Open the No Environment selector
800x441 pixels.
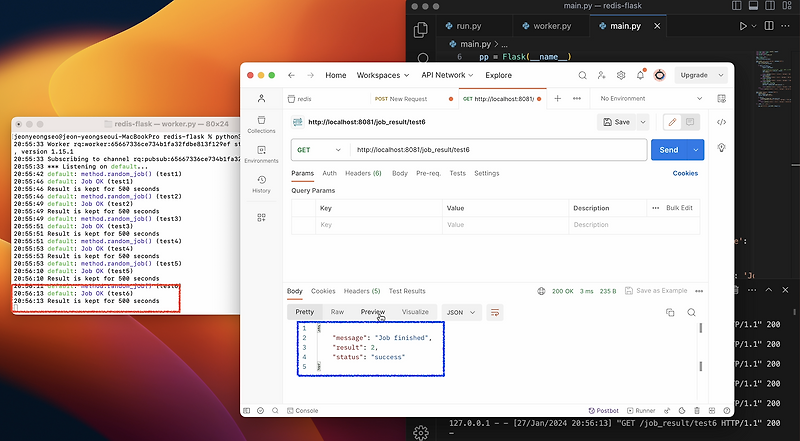click(x=651, y=99)
